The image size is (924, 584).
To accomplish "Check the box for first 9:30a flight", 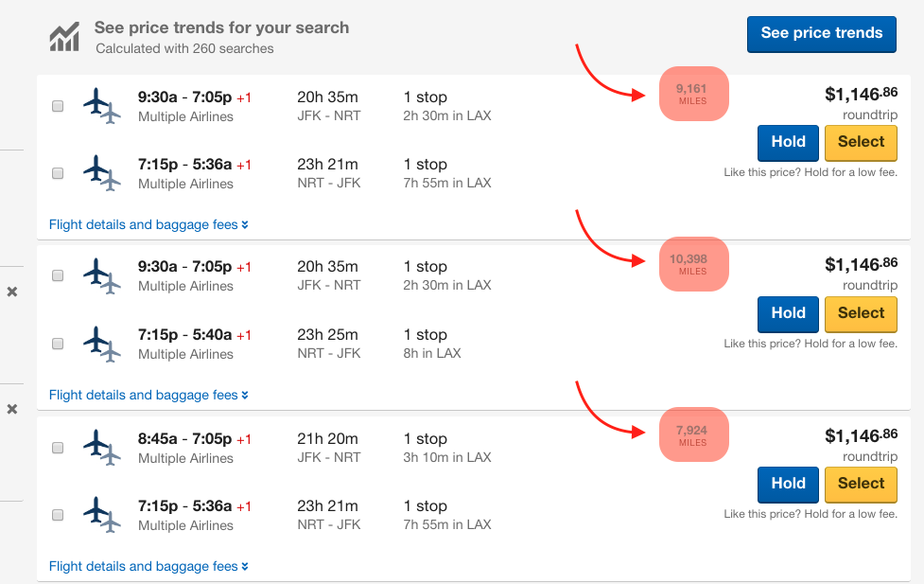I will (x=58, y=106).
